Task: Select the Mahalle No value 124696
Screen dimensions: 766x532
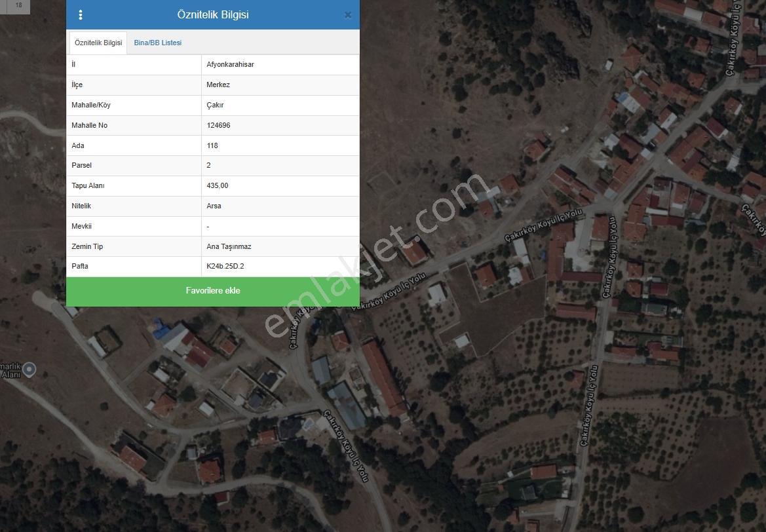Action: click(218, 126)
